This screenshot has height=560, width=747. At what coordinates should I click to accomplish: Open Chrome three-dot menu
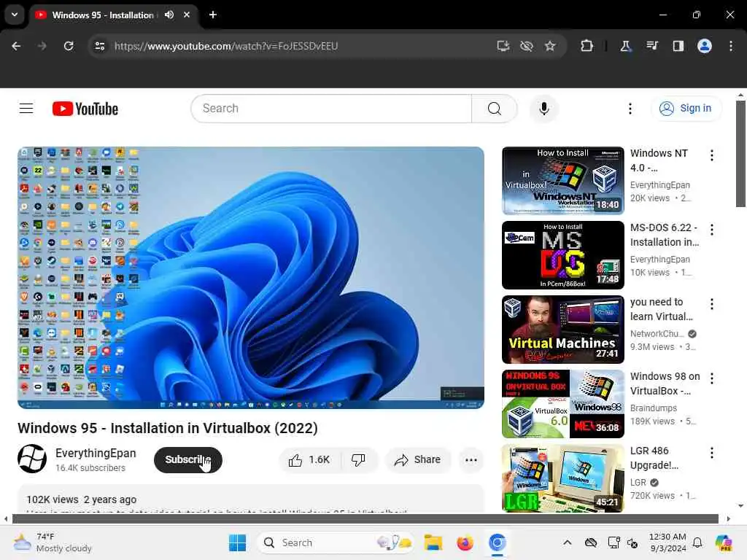731,46
